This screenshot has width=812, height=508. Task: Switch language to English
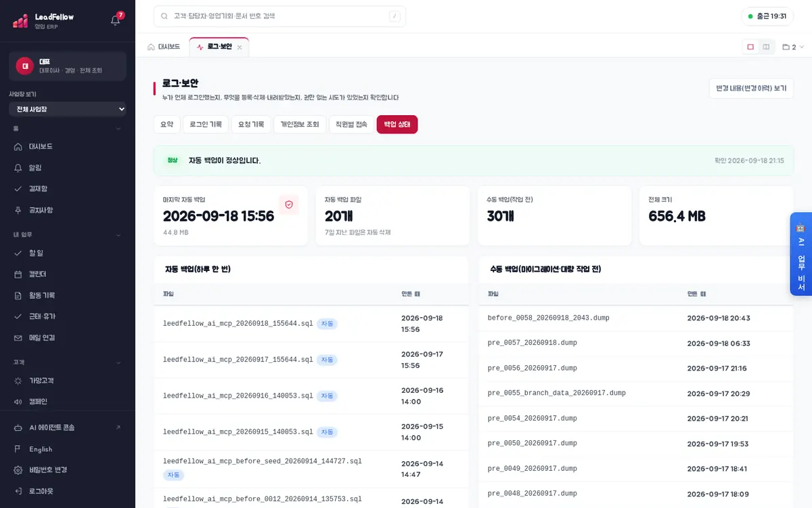point(68,449)
